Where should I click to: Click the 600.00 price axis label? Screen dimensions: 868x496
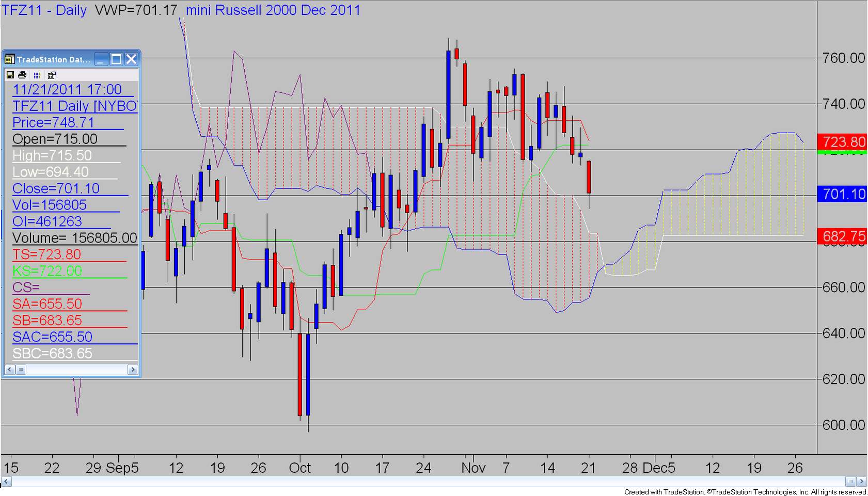pos(844,425)
